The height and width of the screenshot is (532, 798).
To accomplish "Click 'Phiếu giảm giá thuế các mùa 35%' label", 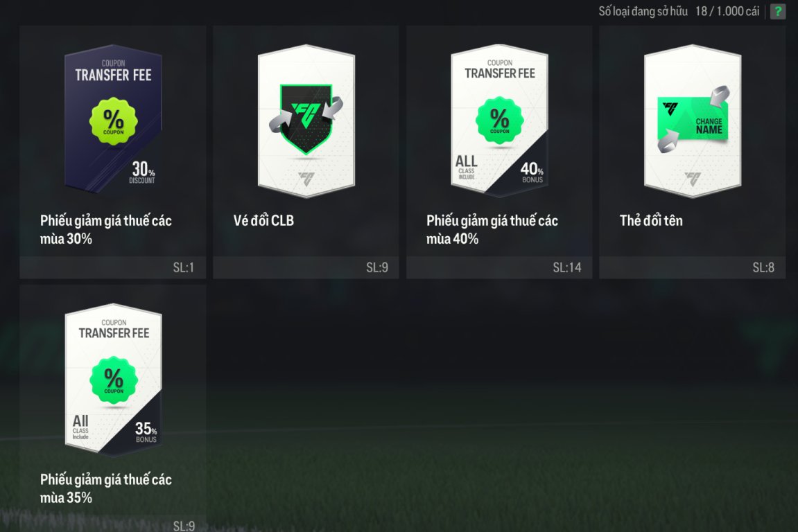I will (106, 488).
